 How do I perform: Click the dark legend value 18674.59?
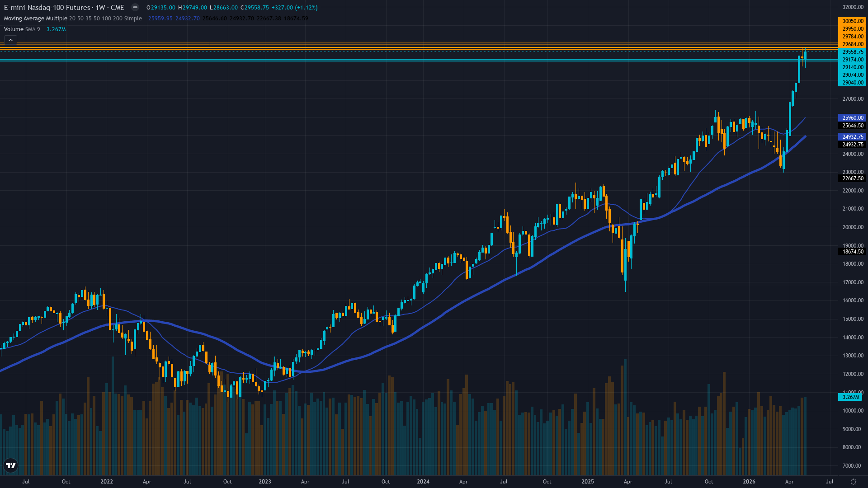(296, 19)
